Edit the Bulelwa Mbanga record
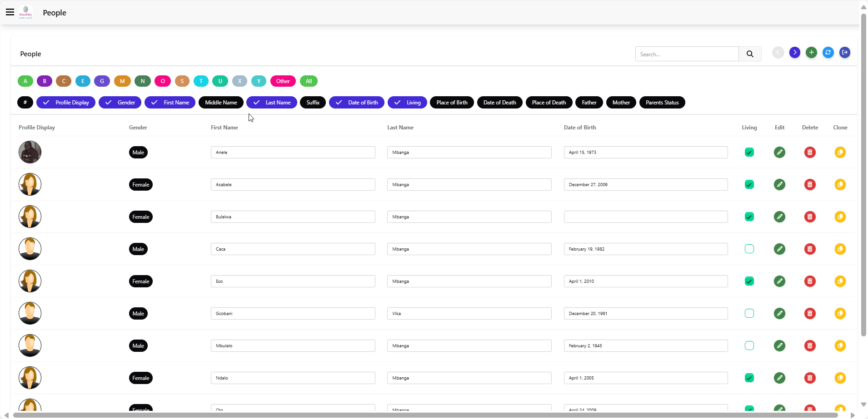Viewport: 868px width, 419px height. pos(779,217)
